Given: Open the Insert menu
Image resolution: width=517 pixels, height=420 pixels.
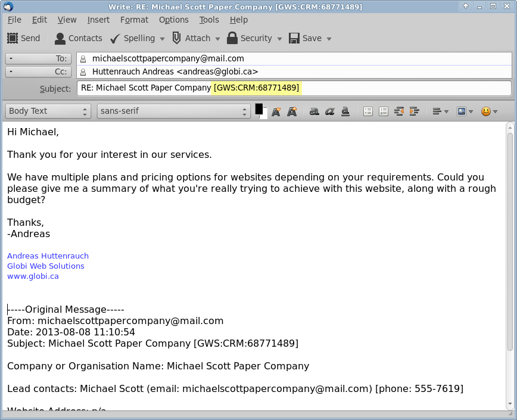Looking at the screenshot, I should point(98,20).
